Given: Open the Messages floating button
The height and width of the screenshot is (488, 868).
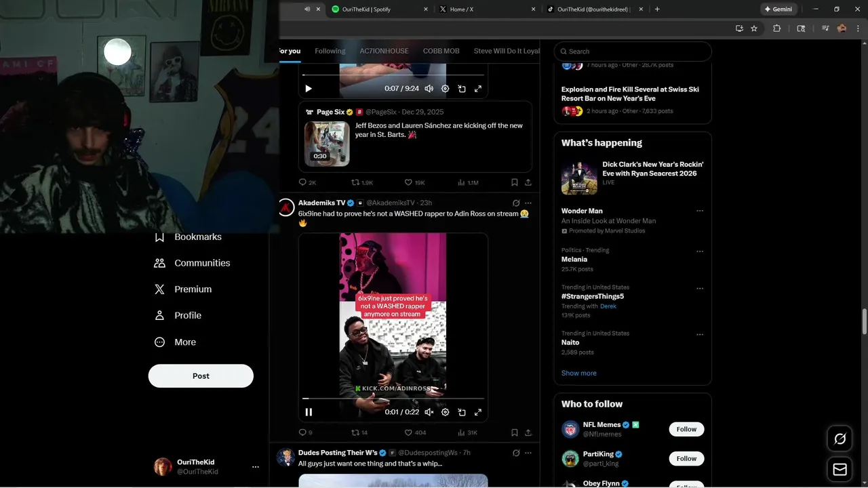Looking at the screenshot, I should pos(840,470).
